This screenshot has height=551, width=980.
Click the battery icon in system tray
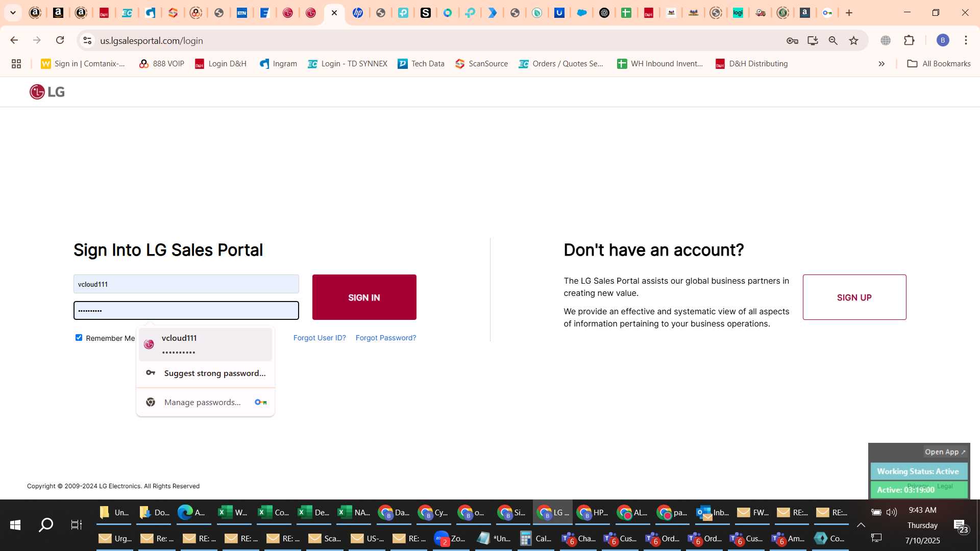tap(876, 512)
